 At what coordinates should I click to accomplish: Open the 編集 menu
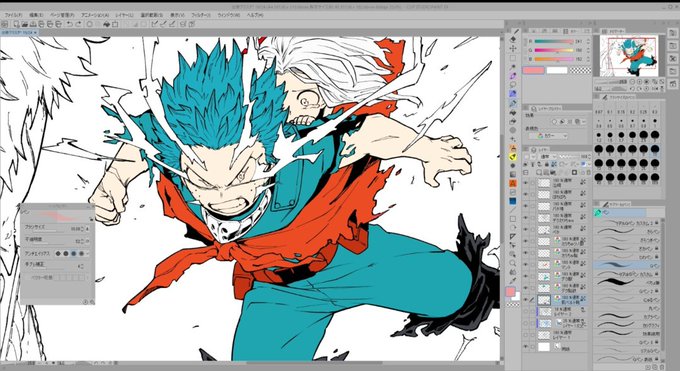[x=36, y=15]
